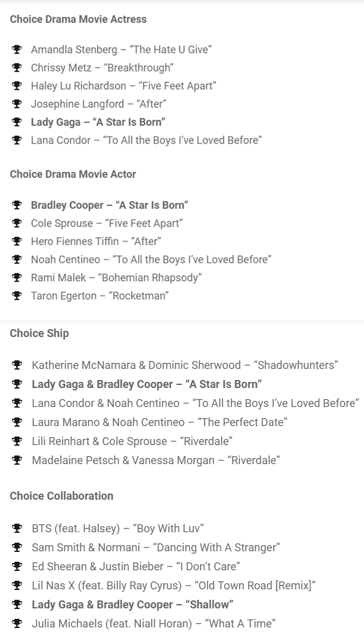
Task: Click the trophy icon beside Katherine McNamara & Dominic Sherwood
Action: [17, 365]
